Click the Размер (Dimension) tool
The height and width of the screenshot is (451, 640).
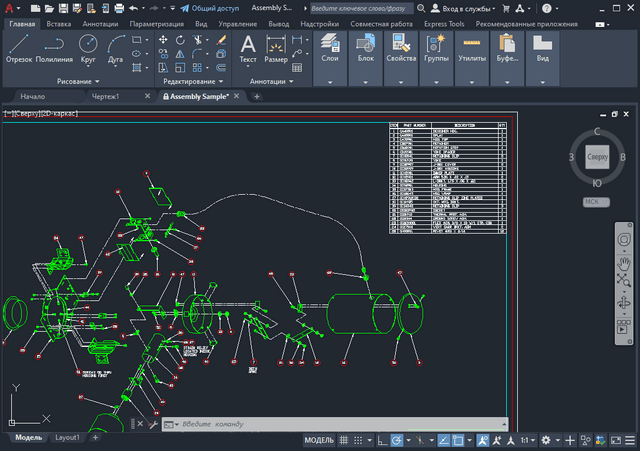(276, 47)
